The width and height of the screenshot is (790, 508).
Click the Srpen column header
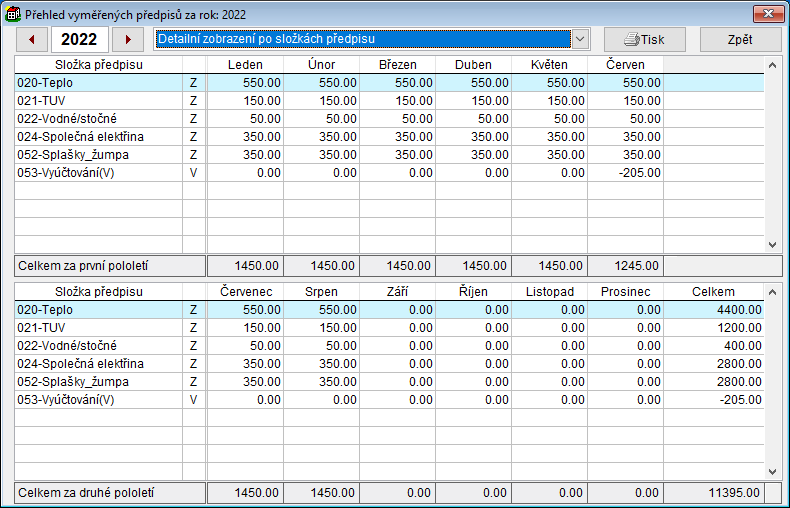tap(321, 292)
